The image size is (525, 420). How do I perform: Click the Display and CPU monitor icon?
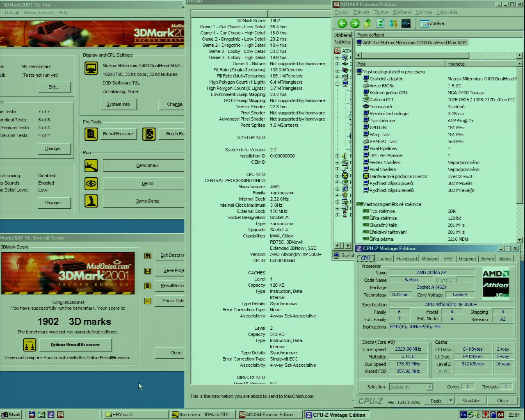point(91,68)
